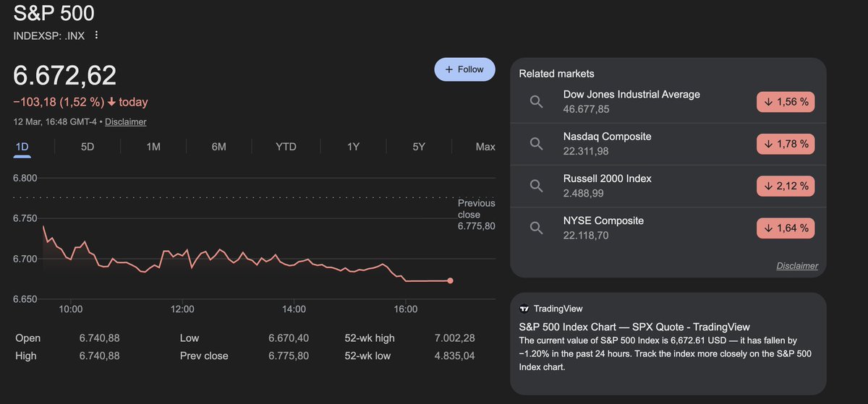Select the 1D chart range tab

[x=22, y=147]
